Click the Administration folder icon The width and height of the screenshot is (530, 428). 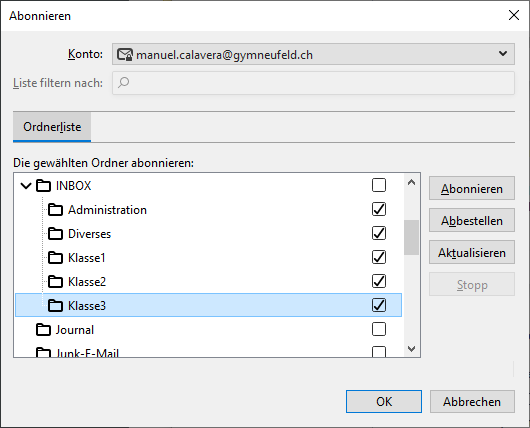point(55,210)
